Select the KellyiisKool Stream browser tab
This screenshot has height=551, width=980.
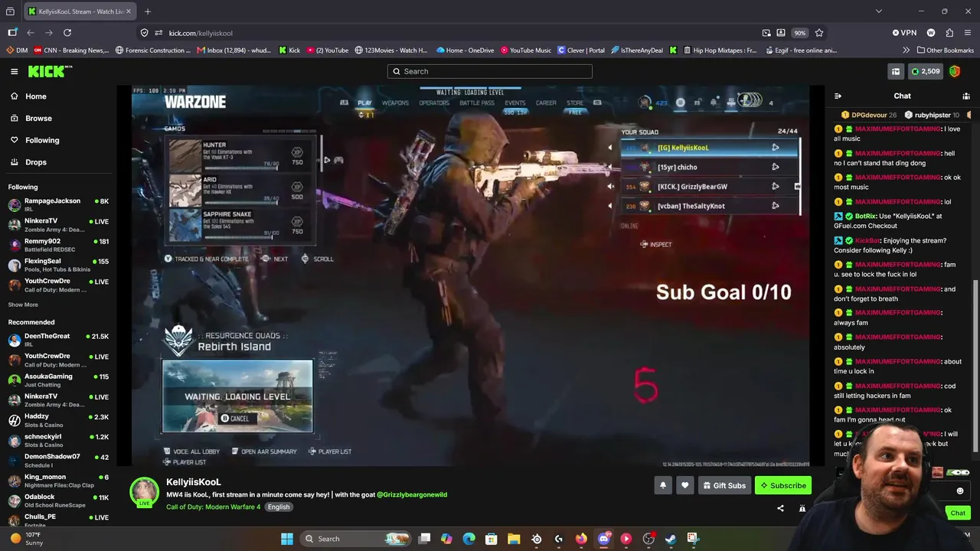click(x=80, y=11)
